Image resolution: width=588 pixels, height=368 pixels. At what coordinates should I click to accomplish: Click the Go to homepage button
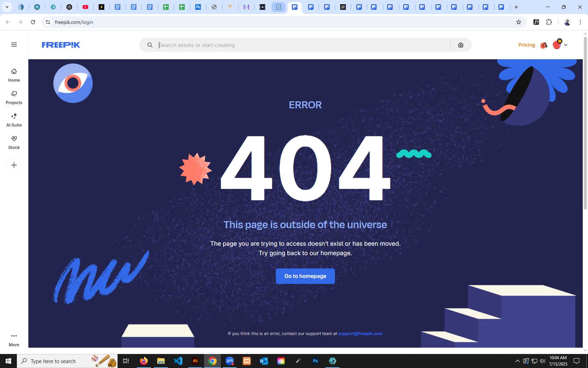pos(305,276)
